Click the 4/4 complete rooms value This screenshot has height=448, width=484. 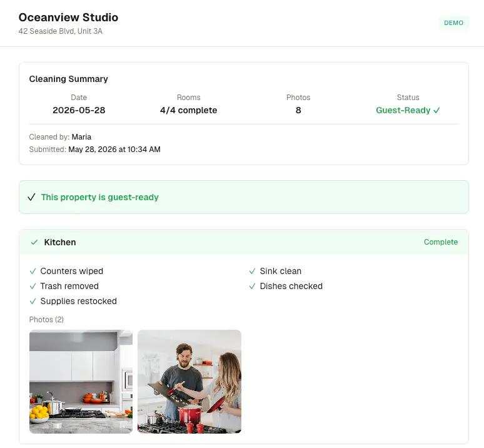tap(189, 110)
